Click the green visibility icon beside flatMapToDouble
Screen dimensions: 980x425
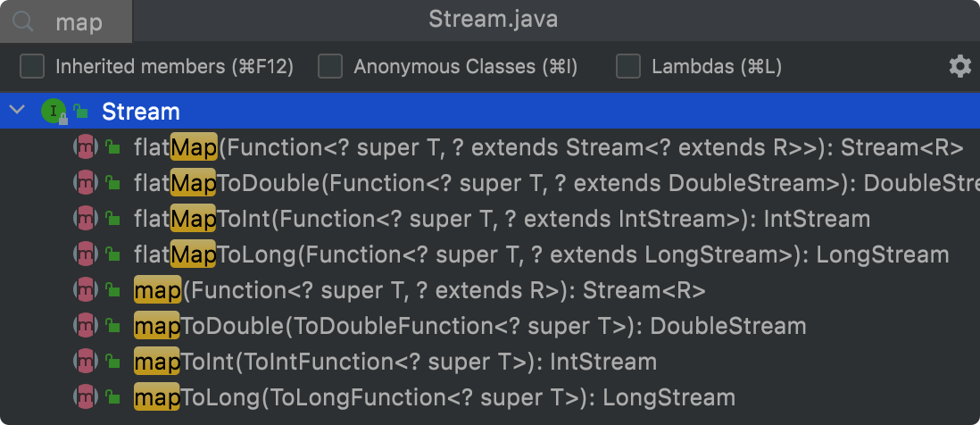point(112,182)
